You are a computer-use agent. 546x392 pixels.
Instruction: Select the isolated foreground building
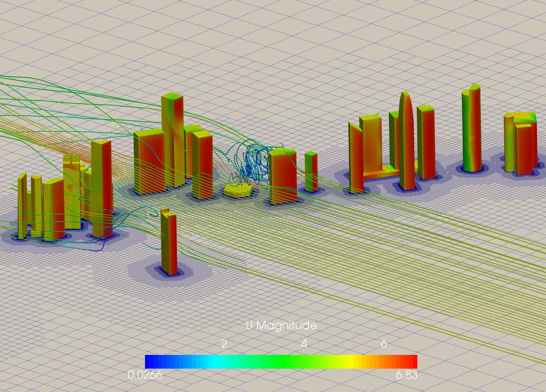pos(169,242)
